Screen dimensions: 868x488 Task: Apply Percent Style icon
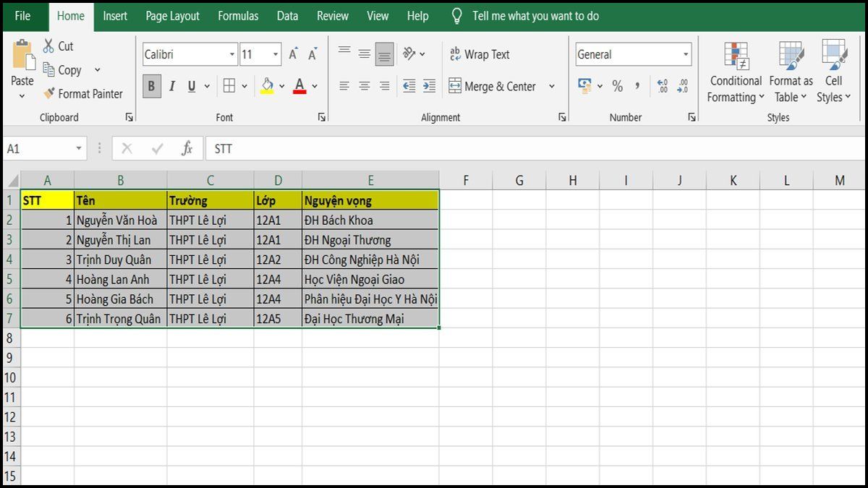click(x=617, y=86)
